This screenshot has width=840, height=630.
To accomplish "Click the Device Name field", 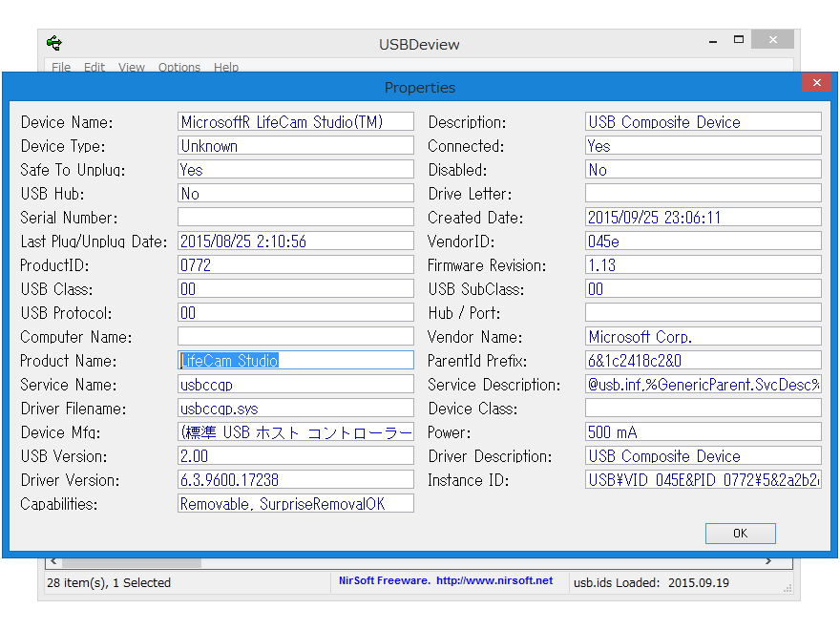I will click(296, 121).
